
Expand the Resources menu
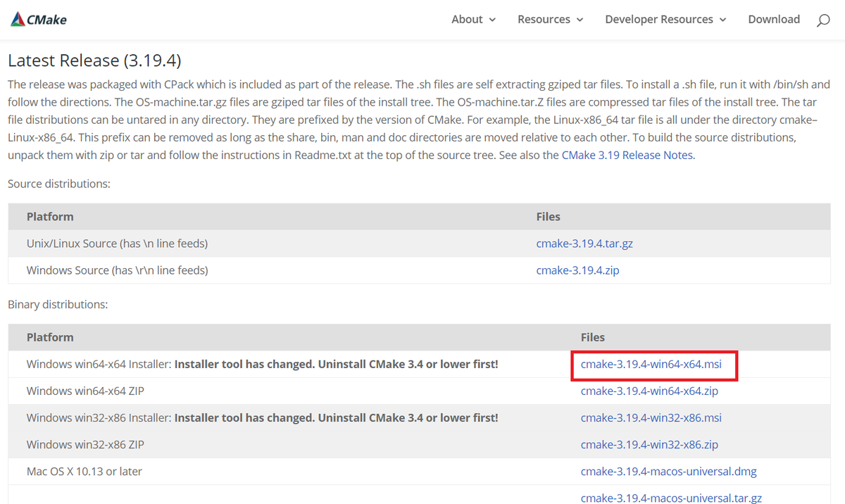(550, 19)
